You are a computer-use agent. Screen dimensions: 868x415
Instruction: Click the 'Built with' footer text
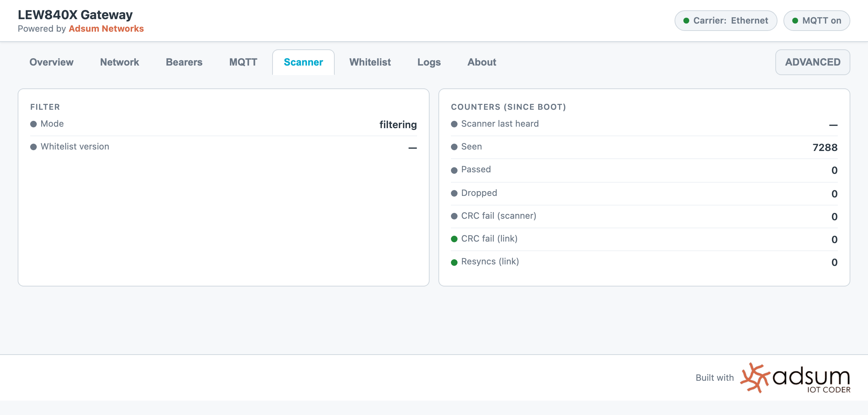click(715, 378)
